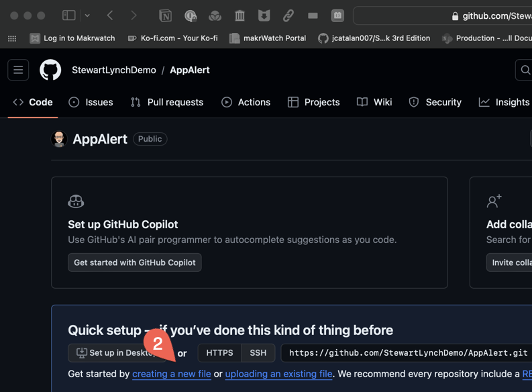This screenshot has width=532, height=392.
Task: Click the AppAlert repository title
Action: pos(100,139)
